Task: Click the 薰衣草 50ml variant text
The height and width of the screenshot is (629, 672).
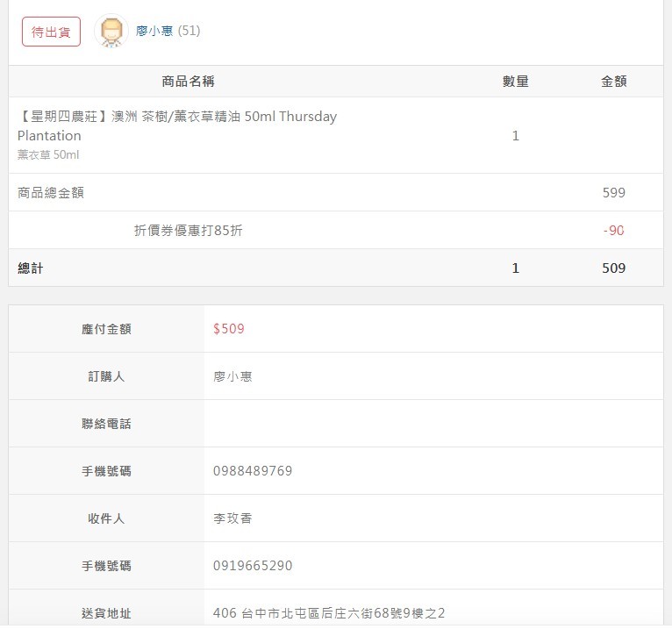Action: (48, 154)
